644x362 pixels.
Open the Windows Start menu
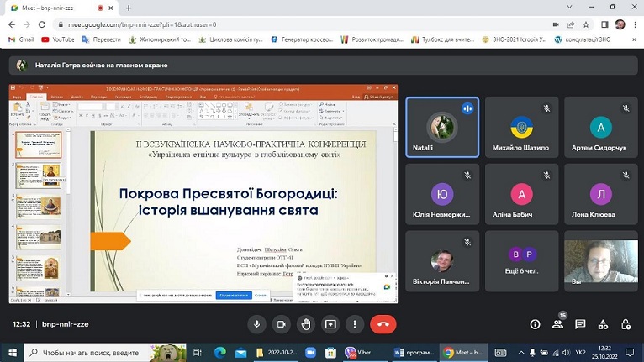pyautogui.click(x=13, y=353)
